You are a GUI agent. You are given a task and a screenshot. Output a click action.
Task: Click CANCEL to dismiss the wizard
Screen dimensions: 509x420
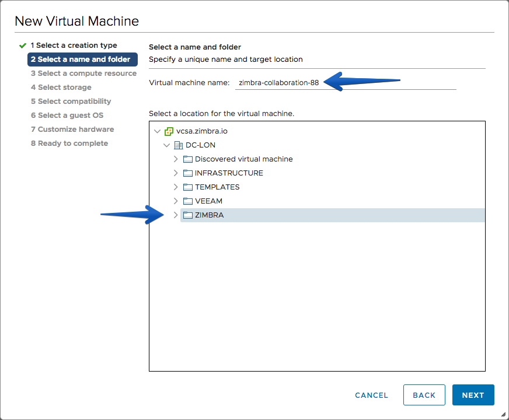pyautogui.click(x=371, y=395)
